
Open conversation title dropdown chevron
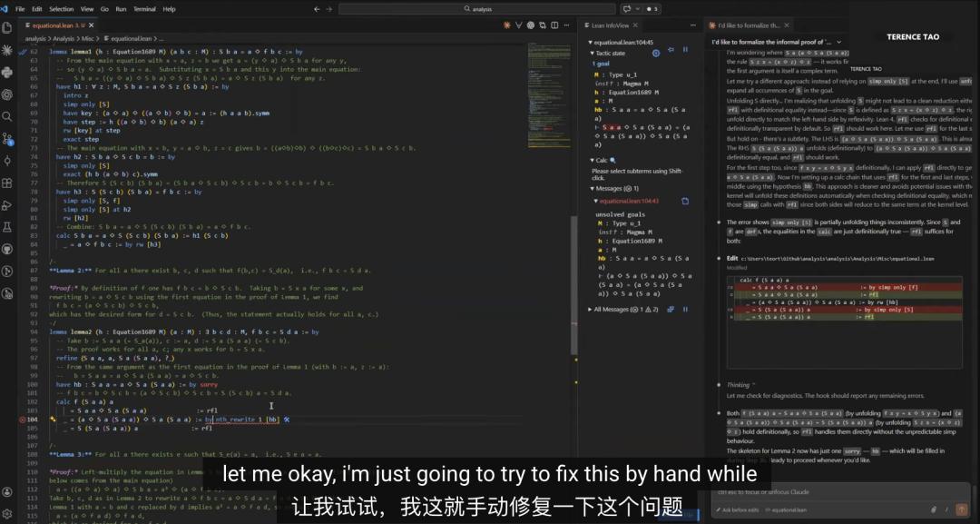pyautogui.click(x=838, y=42)
